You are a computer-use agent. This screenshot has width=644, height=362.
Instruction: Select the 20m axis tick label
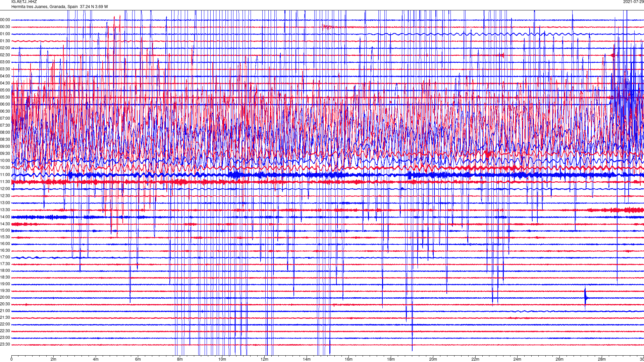click(433, 359)
